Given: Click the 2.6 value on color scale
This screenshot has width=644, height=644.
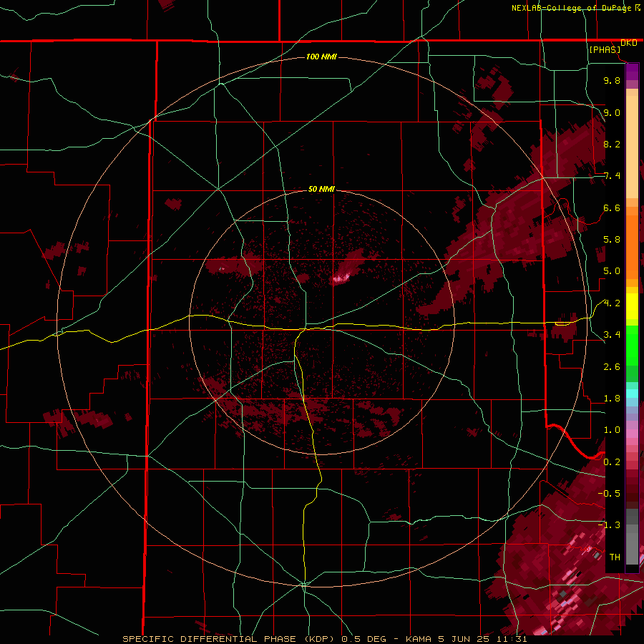Looking at the screenshot, I should tap(612, 366).
